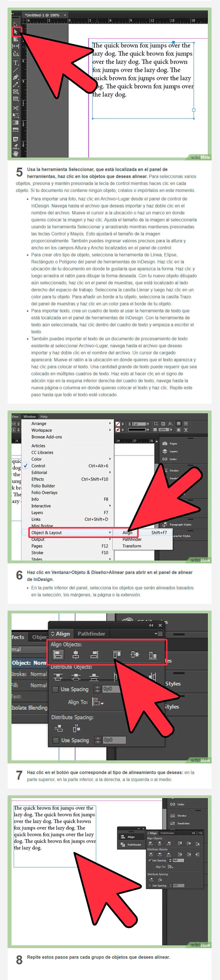Screen dimensions: 220x980
Task: Select the filled-arrow Selection tool in toolbox
Action: 16,32
